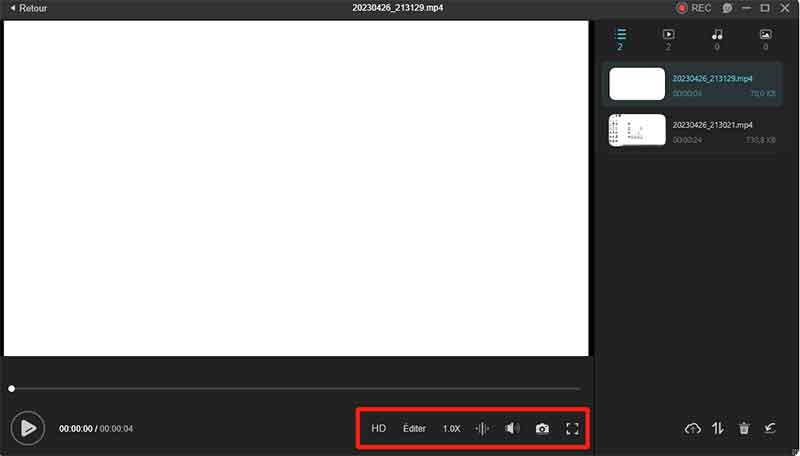Click file name 20230426_213021.mp4 in the list

point(712,125)
